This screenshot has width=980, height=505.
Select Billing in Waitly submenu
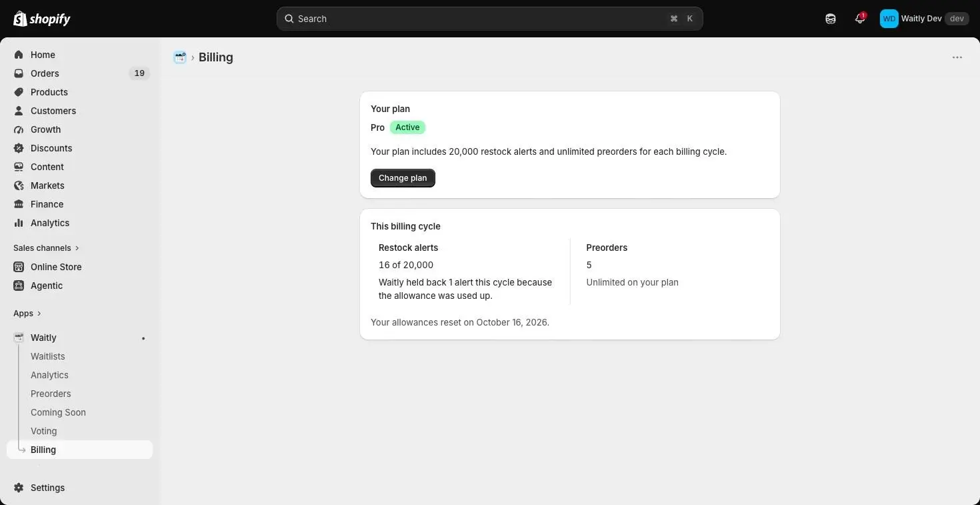[x=79, y=450]
